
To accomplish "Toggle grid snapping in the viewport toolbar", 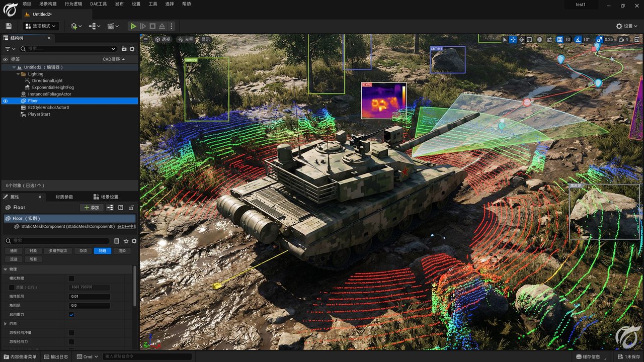I will pos(560,39).
